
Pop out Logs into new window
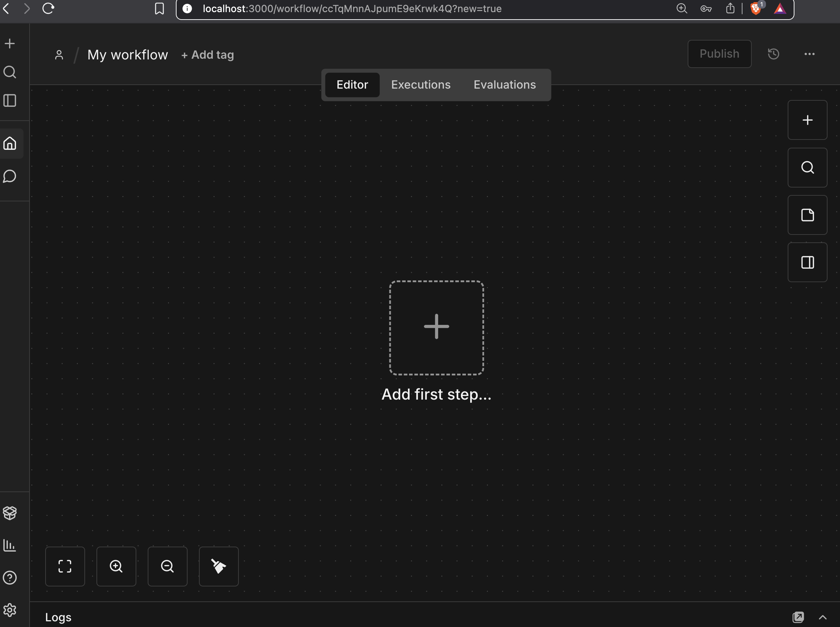[798, 617]
